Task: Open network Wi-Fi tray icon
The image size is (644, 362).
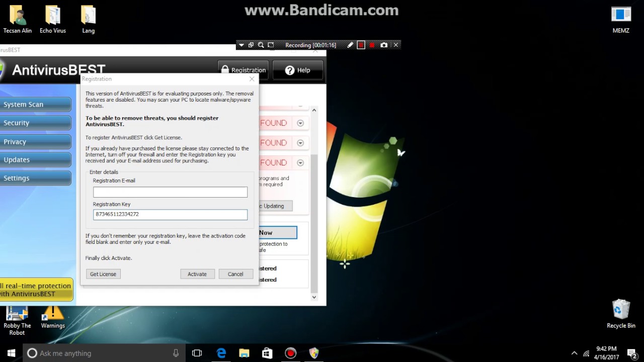Action: (x=586, y=353)
